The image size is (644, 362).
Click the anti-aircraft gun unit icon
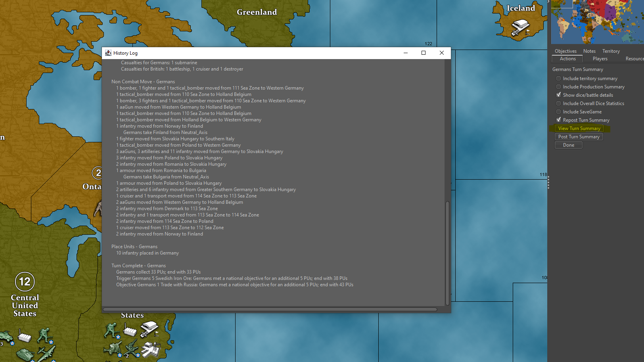131,348
